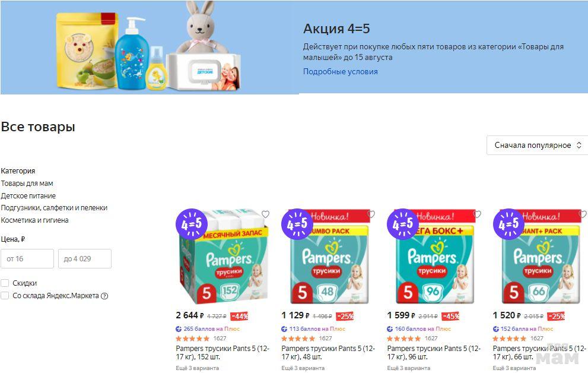Viewport: 588px width, 373px height.
Task: Add the 152-pack Pampers to favorites with heart icon
Action: pyautogui.click(x=265, y=214)
